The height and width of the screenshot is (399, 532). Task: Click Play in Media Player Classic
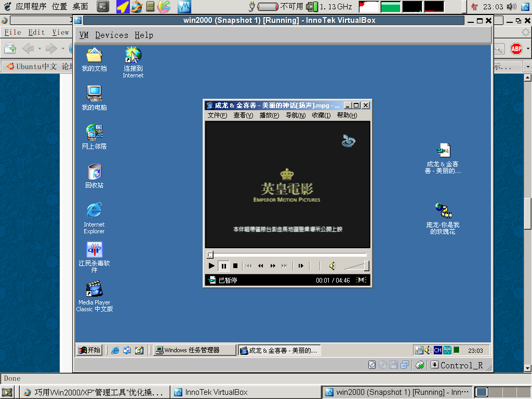point(211,266)
